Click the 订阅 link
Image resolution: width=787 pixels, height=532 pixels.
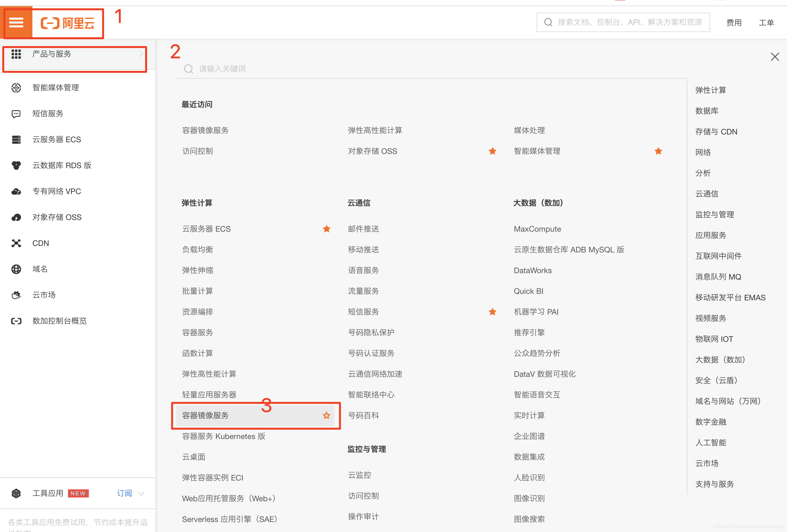coord(124,493)
